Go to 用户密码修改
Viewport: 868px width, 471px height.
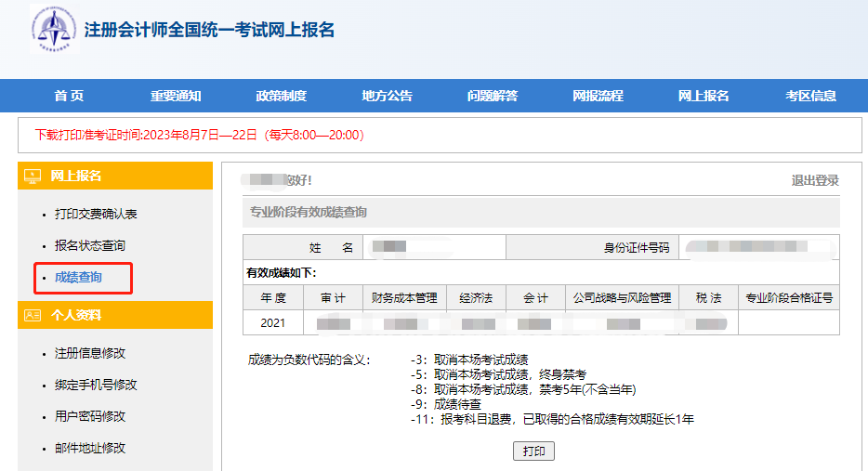89,416
